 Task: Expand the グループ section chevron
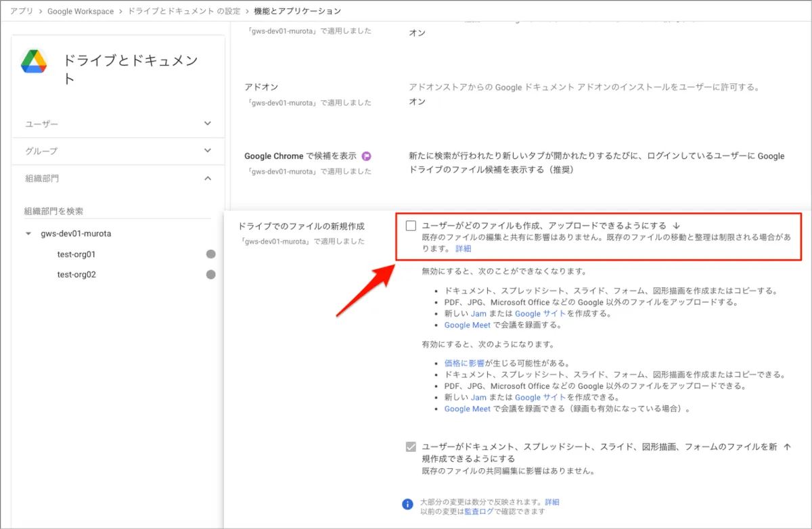pyautogui.click(x=208, y=151)
